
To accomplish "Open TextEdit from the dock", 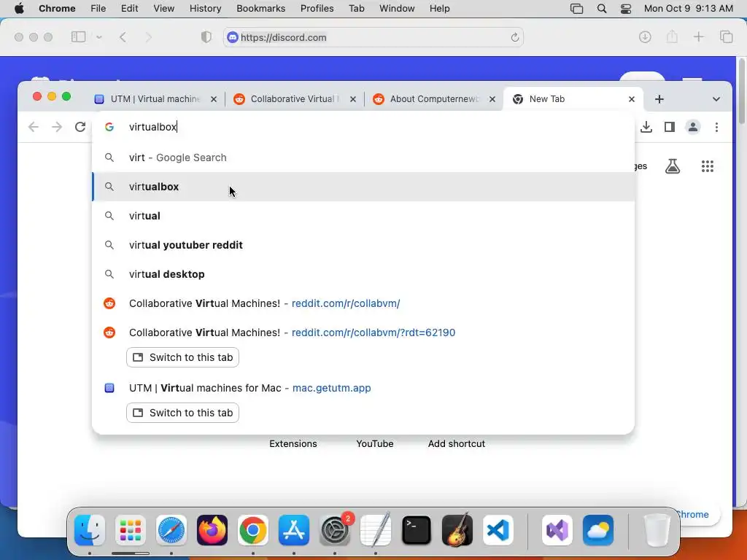I will click(376, 530).
